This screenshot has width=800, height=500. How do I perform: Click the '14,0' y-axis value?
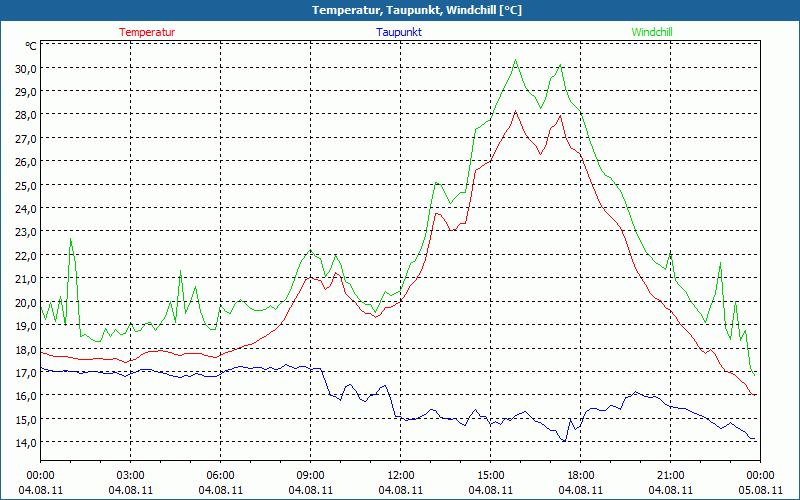[x=26, y=442]
